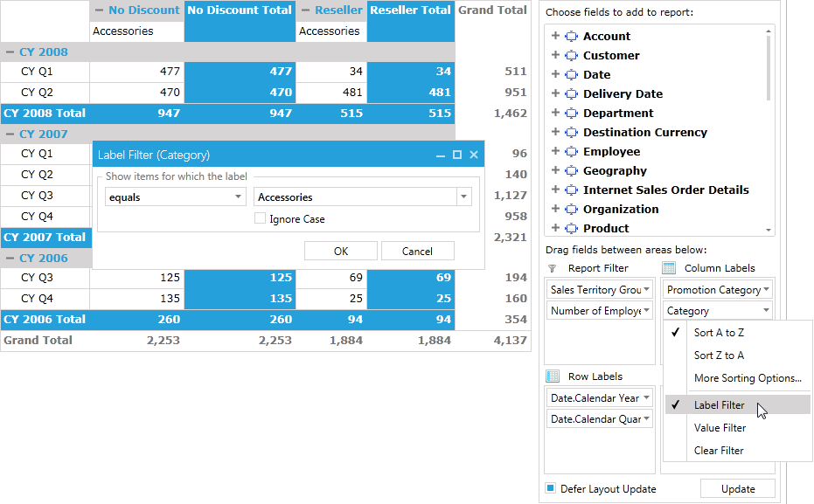Click the Row Labels area icon
This screenshot has width=814, height=504.
click(x=553, y=376)
